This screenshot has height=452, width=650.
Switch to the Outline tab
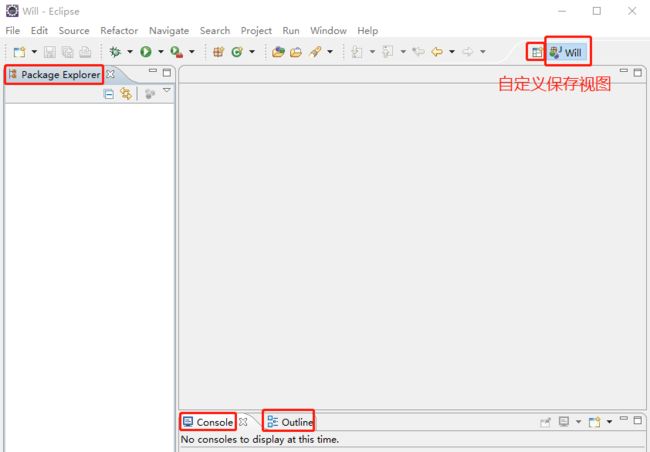[x=289, y=422]
